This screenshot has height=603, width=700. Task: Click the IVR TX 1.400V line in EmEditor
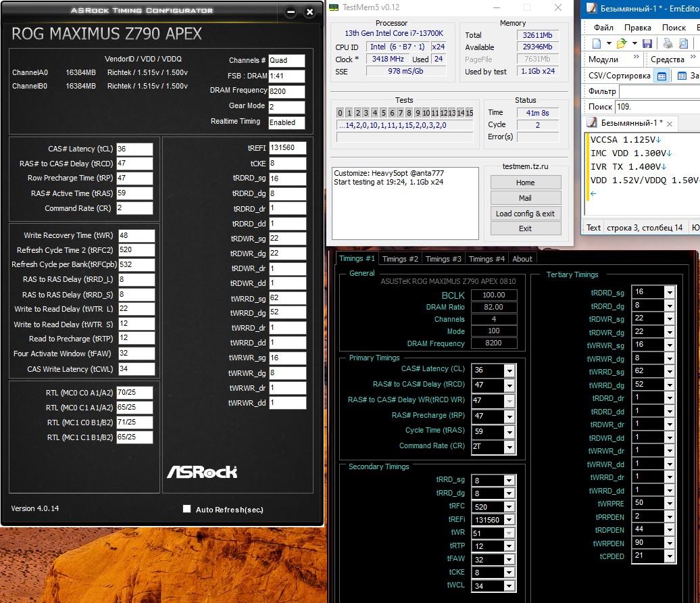[628, 166]
